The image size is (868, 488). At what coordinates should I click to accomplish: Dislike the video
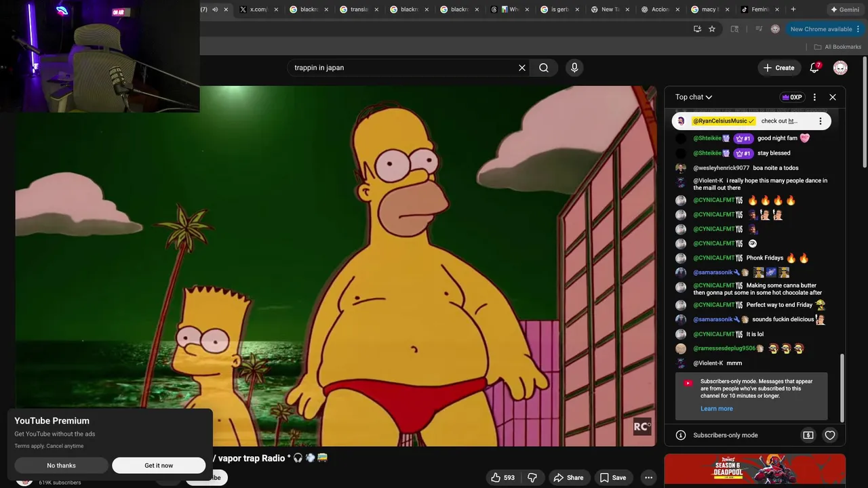532,477
